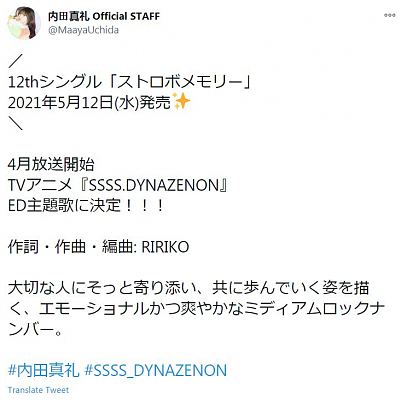Open the 内田真礼 Official STAFF profile picture
This screenshot has width=400, height=400.
(x=24, y=22)
